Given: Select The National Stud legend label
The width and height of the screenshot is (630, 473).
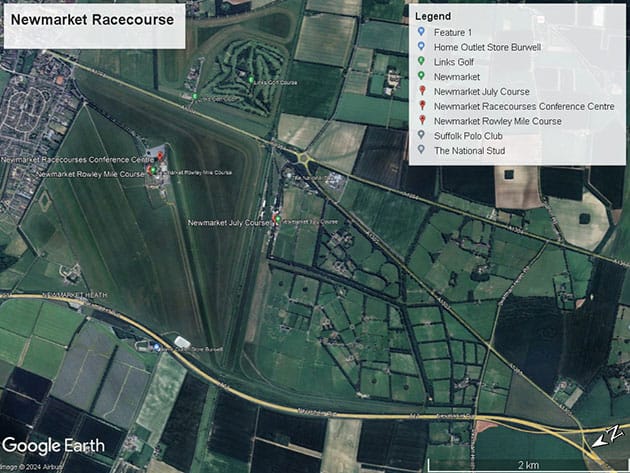Looking at the screenshot, I should pyautogui.click(x=469, y=151).
